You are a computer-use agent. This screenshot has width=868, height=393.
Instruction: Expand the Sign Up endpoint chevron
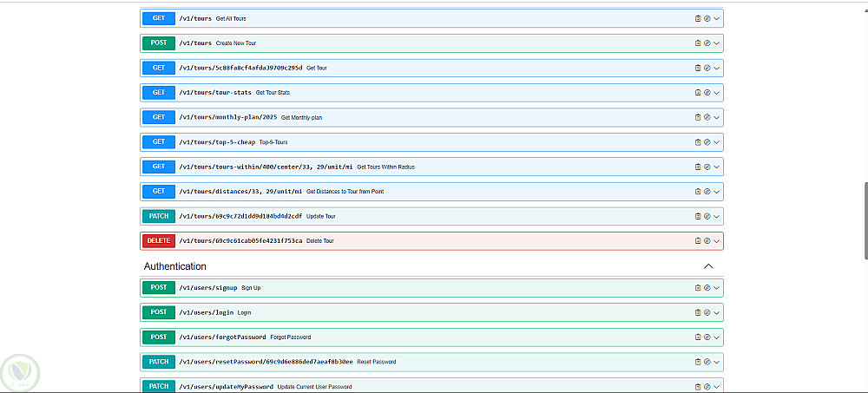pos(716,288)
